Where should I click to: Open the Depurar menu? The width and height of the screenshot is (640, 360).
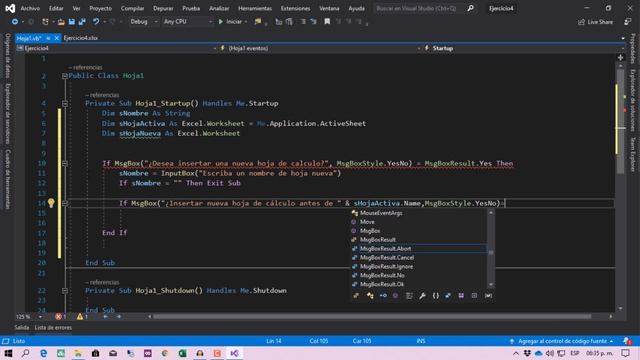163,8
